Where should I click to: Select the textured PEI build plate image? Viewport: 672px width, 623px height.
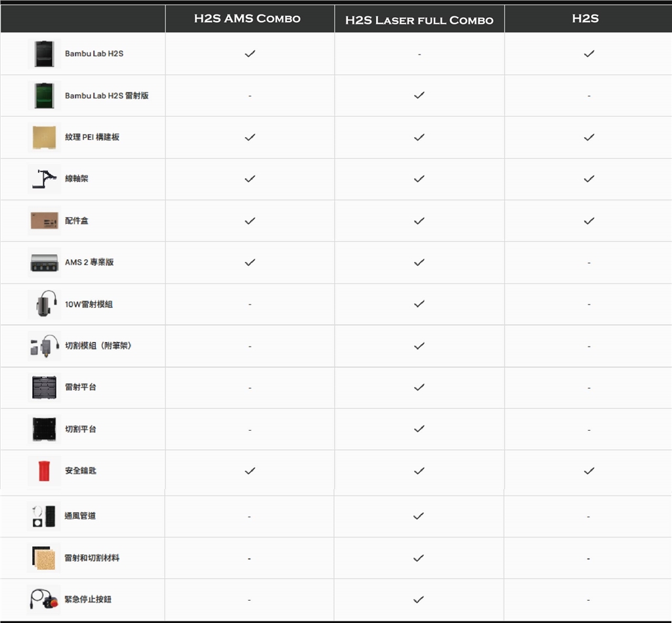coord(44,137)
